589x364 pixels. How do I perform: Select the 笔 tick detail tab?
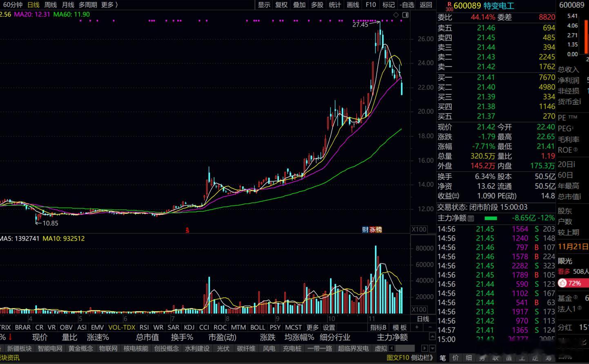tap(442, 358)
